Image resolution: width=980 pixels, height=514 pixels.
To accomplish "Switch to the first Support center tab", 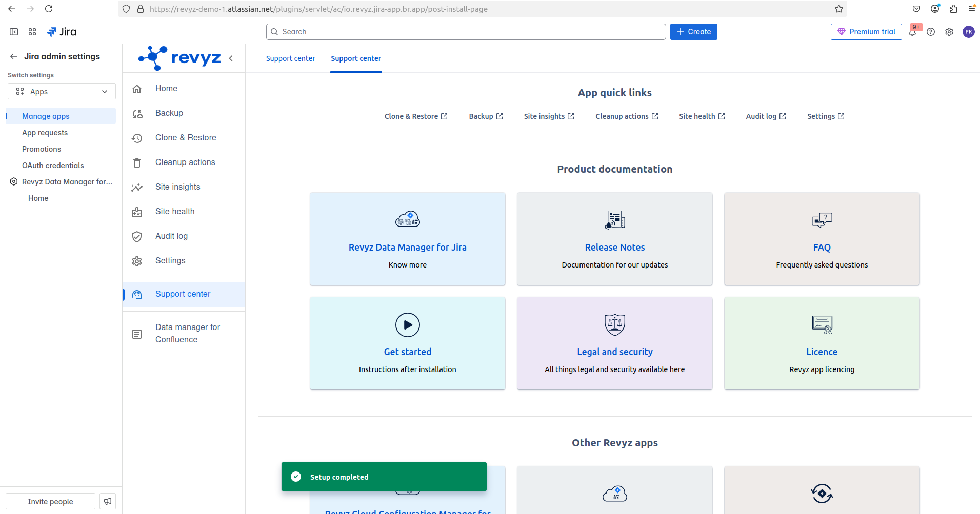I will 290,58.
